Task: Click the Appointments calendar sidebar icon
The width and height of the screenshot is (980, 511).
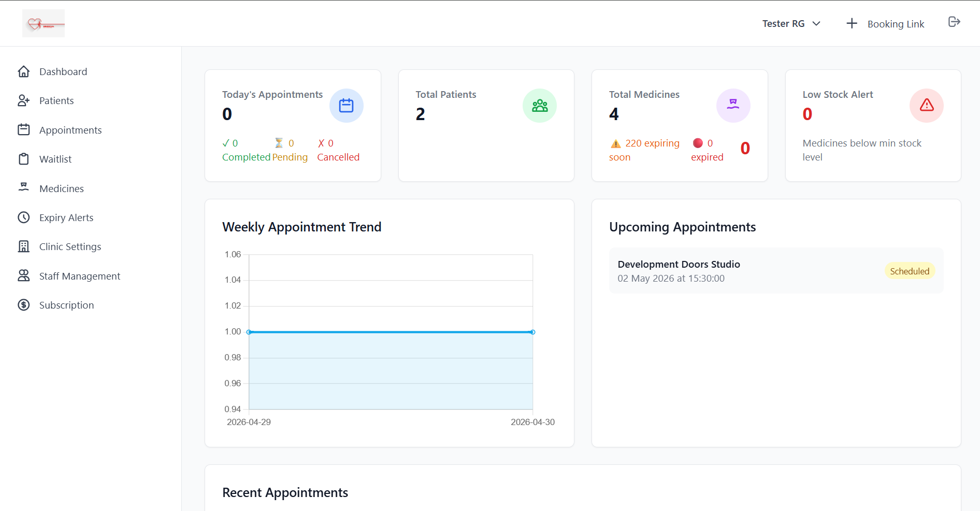Action: click(x=24, y=129)
